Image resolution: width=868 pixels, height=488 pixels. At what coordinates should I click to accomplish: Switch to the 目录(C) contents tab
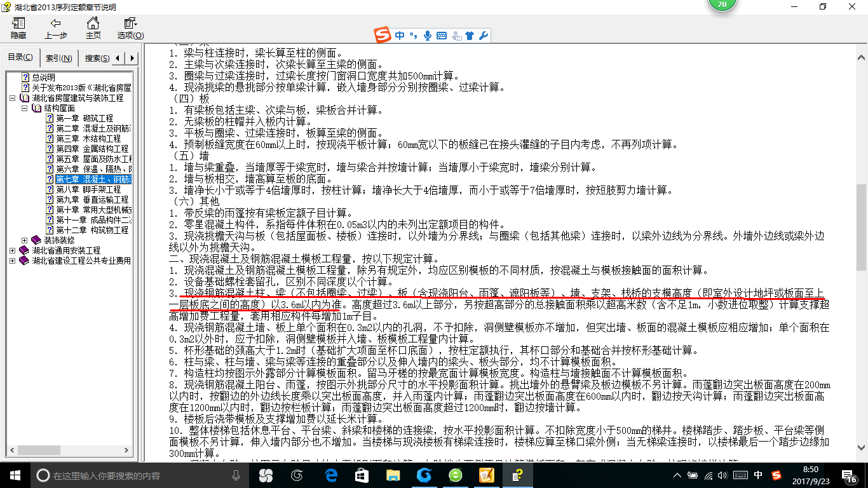click(x=21, y=58)
